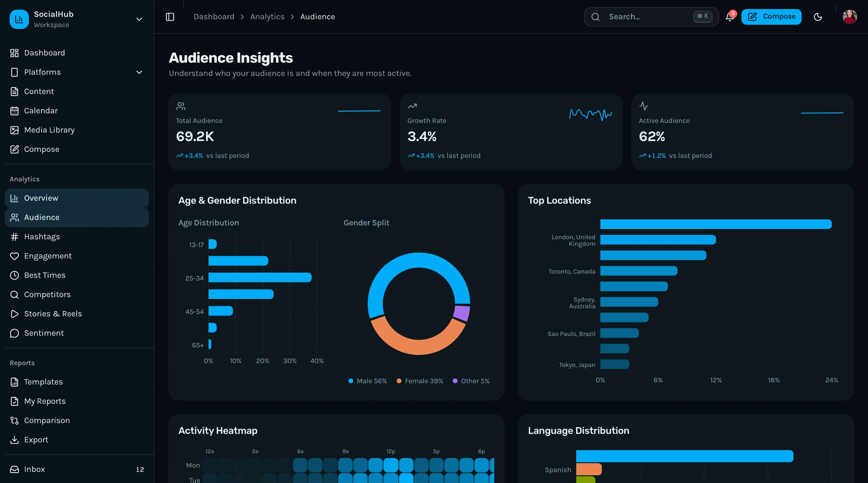The width and height of the screenshot is (868, 483).
Task: Open the Calendar menu item
Action: click(77, 111)
